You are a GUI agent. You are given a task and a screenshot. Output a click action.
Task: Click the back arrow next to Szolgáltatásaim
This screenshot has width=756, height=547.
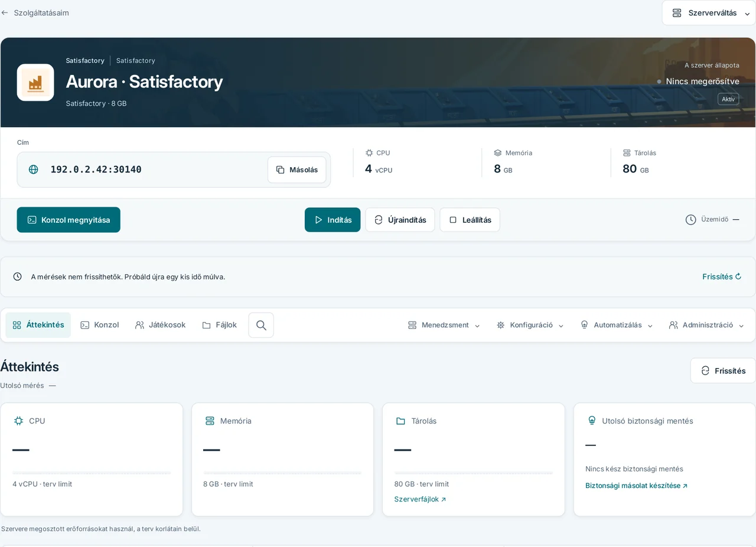tap(5, 12)
